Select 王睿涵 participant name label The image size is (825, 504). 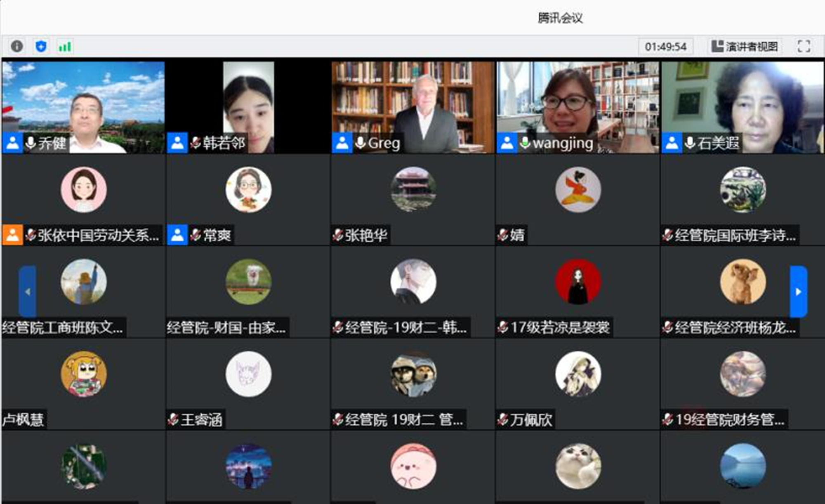(x=201, y=420)
